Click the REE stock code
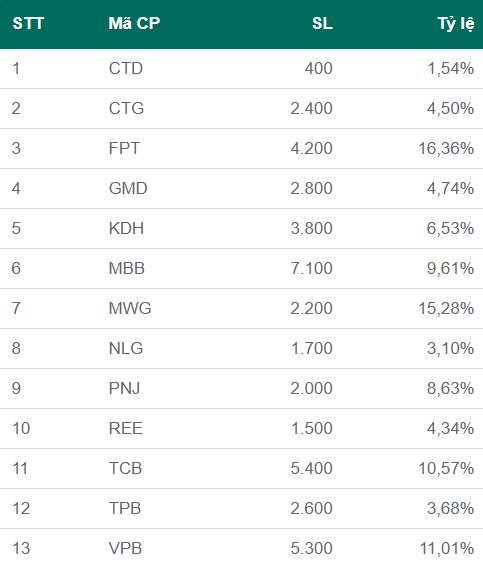The width and height of the screenshot is (483, 567). pos(125,429)
